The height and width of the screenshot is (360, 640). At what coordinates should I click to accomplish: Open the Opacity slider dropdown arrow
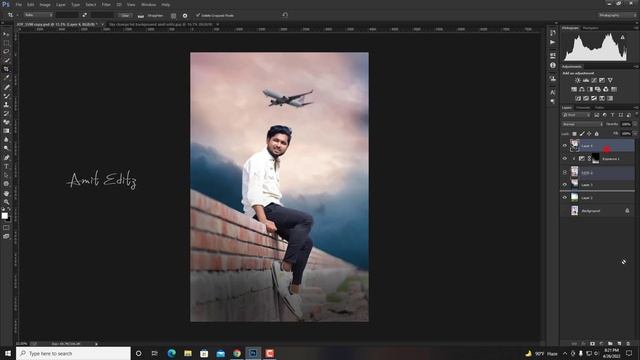tap(635, 124)
